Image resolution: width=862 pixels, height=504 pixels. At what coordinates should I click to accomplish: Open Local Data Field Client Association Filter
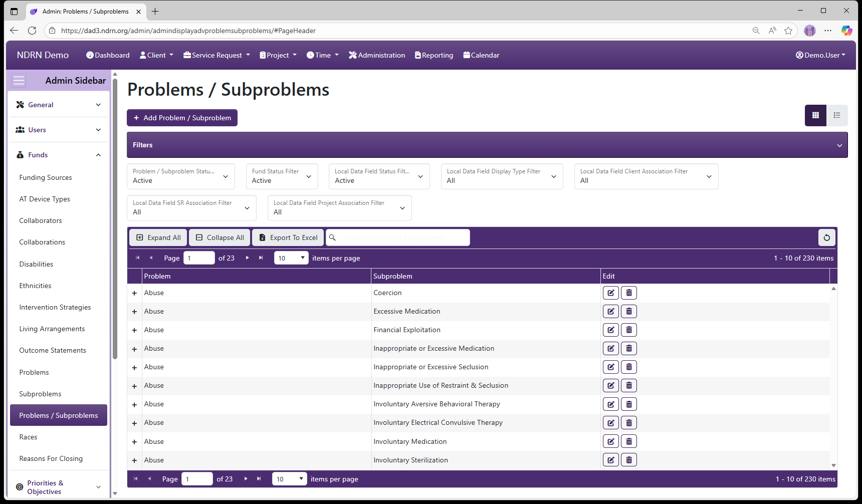[x=646, y=176]
